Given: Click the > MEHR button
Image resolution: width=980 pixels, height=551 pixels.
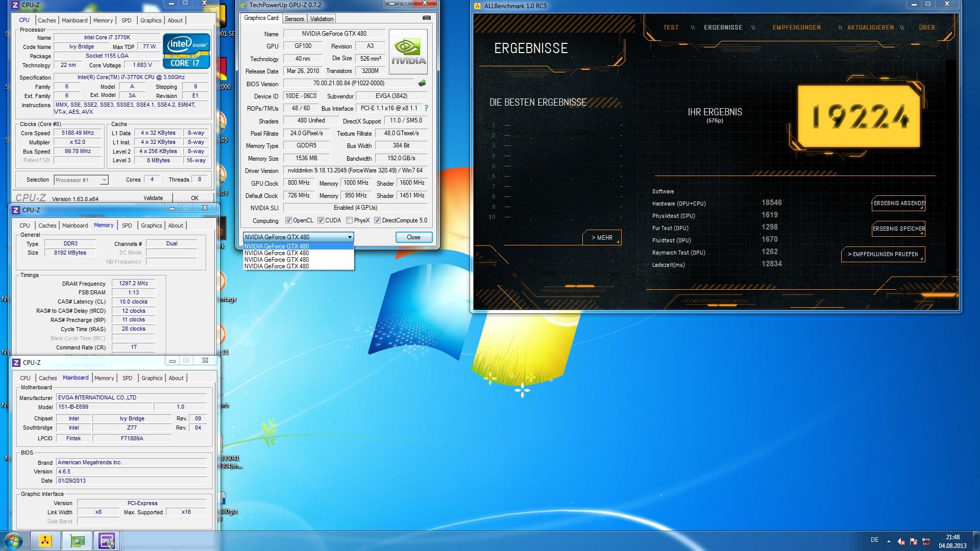Looking at the screenshot, I should point(602,238).
